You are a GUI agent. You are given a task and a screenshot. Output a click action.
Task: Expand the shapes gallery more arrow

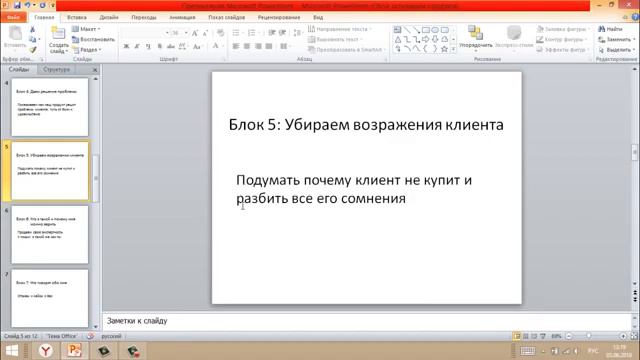453,49
